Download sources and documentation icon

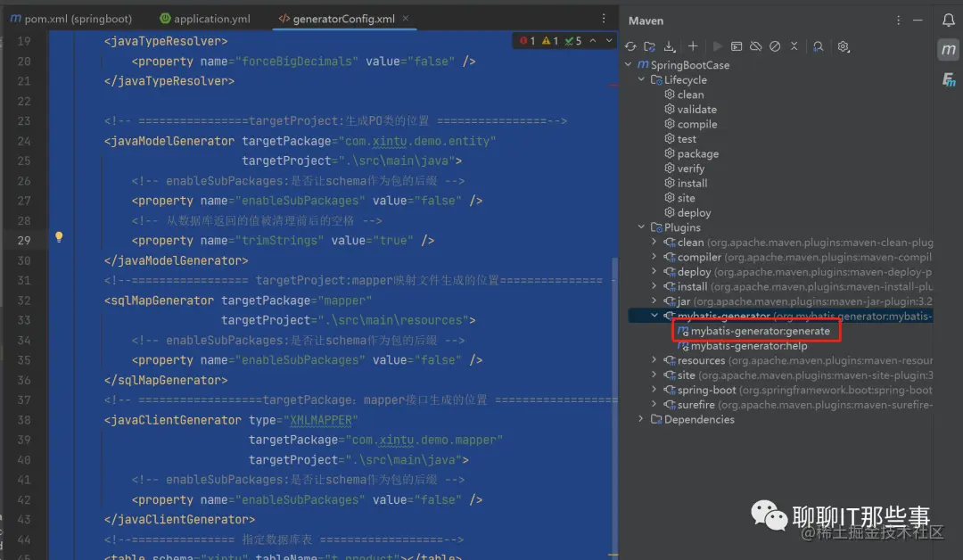pyautogui.click(x=670, y=46)
